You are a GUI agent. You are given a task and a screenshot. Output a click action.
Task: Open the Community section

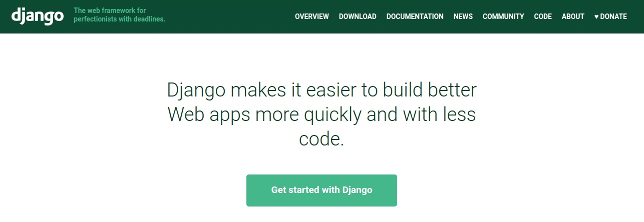coord(503,16)
